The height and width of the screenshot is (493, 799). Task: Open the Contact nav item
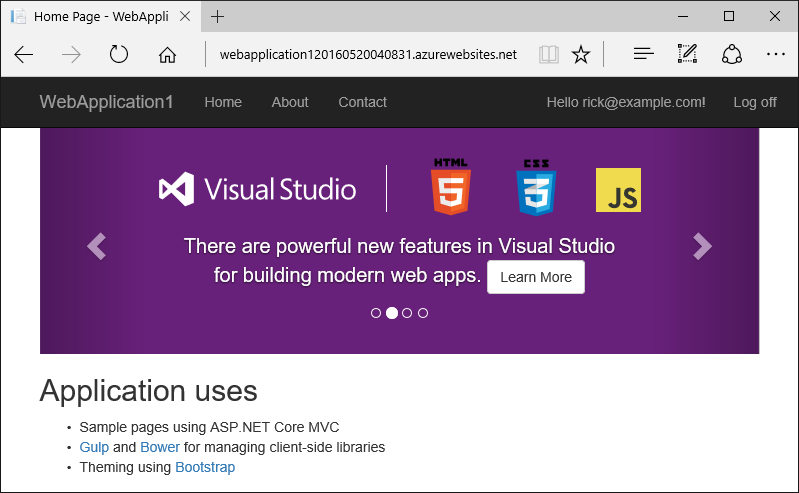[363, 102]
